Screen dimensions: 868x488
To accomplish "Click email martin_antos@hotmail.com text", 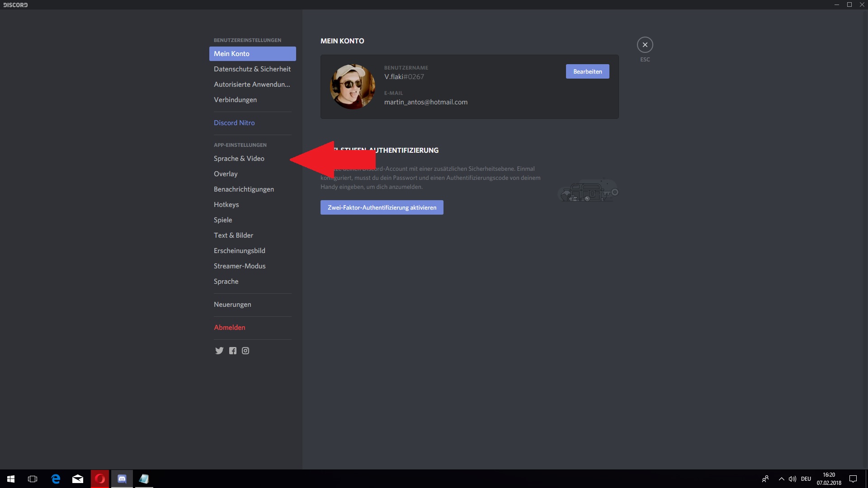I will 426,102.
